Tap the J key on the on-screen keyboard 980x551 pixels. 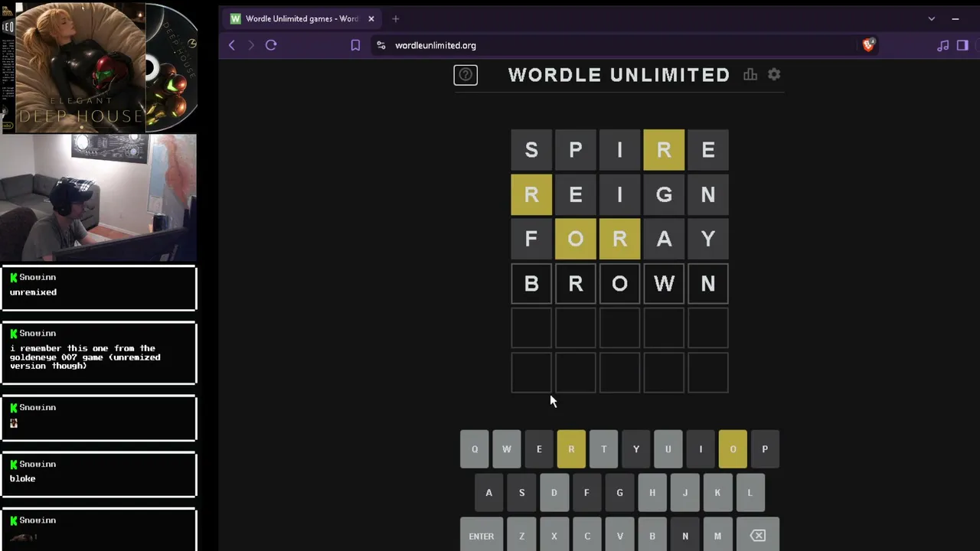[x=685, y=493]
